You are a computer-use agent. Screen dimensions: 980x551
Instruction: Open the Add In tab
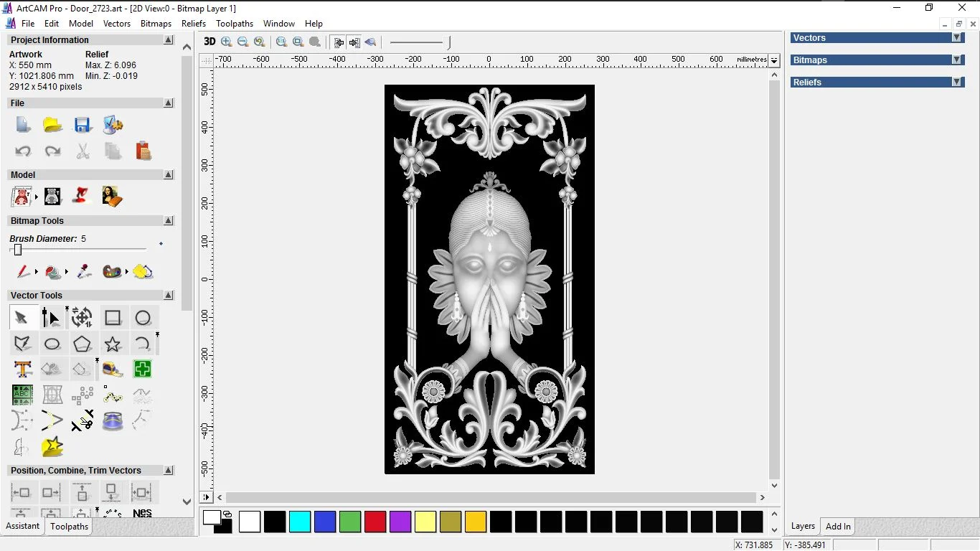click(838, 527)
